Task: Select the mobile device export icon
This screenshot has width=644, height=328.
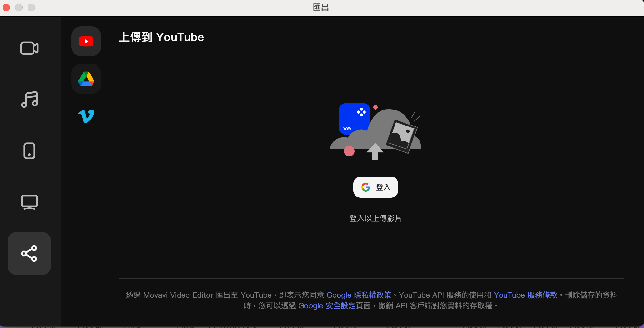Action: click(x=29, y=151)
